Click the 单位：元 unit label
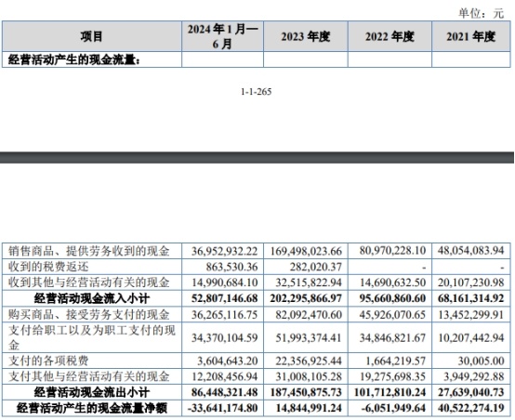 point(481,13)
